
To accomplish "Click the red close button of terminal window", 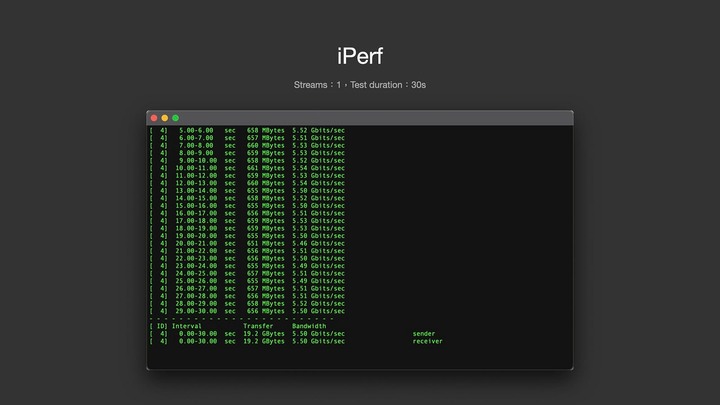I will [154, 118].
